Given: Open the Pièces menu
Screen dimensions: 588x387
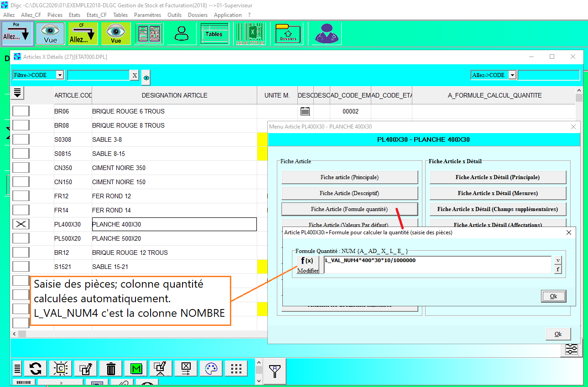Looking at the screenshot, I should (55, 15).
